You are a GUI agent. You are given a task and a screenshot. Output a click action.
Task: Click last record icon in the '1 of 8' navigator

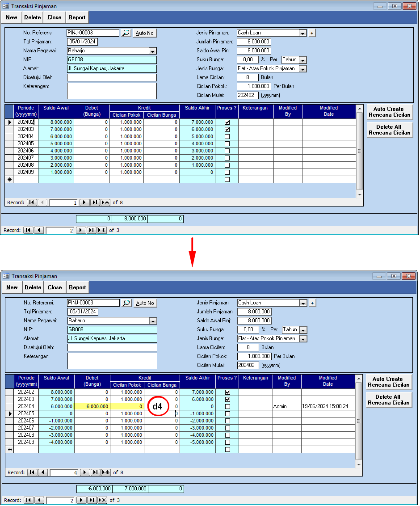coord(95,202)
